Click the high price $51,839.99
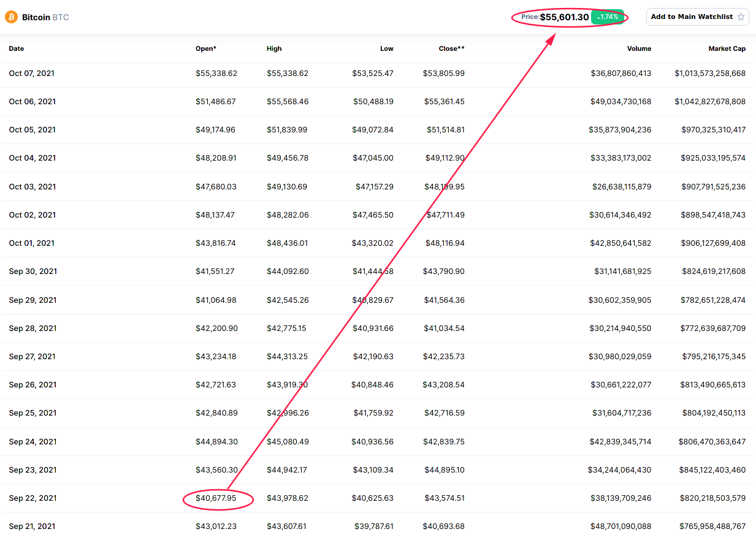 287,129
